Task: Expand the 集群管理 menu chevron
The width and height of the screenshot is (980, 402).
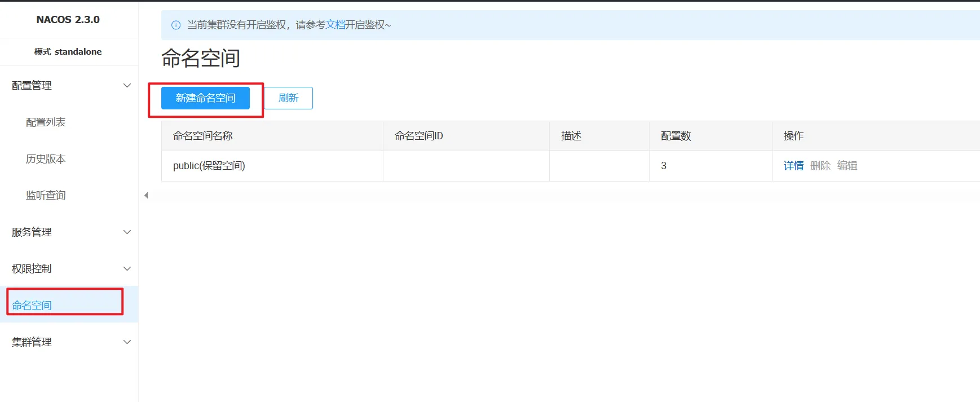Action: [x=127, y=342]
